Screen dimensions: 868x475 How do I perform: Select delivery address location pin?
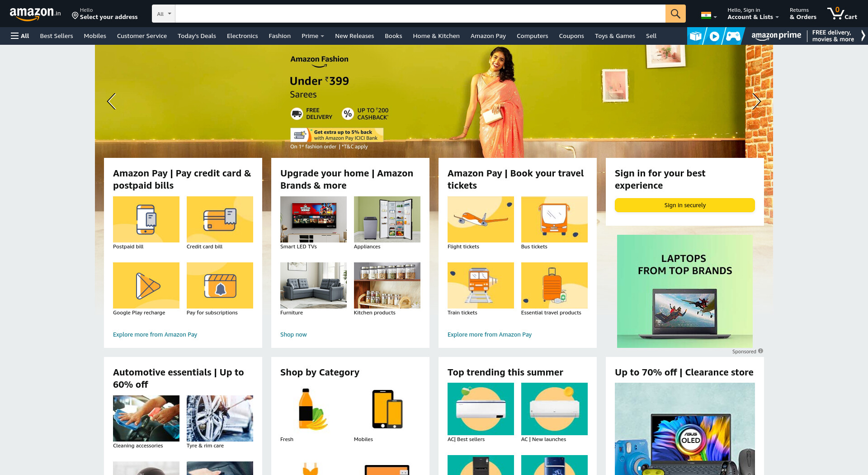[75, 16]
